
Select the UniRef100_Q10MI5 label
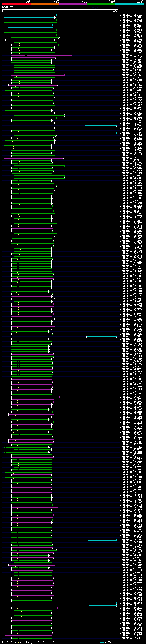131,156
